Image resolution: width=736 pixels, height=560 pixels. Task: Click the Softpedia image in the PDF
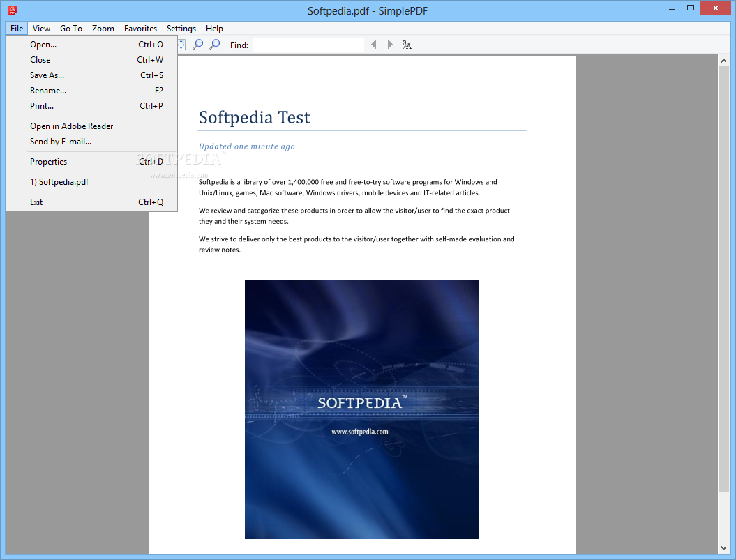[362, 409]
